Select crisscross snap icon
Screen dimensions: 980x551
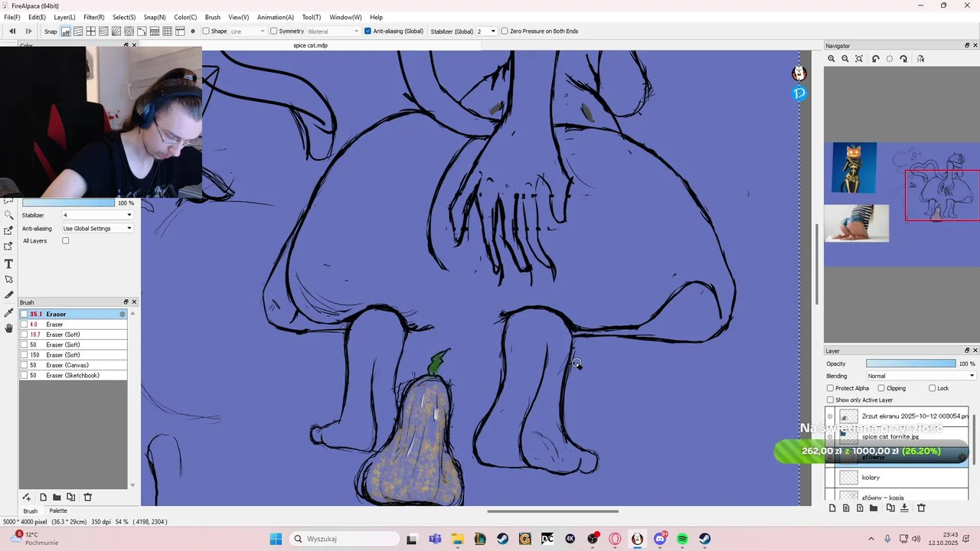pyautogui.click(x=90, y=31)
